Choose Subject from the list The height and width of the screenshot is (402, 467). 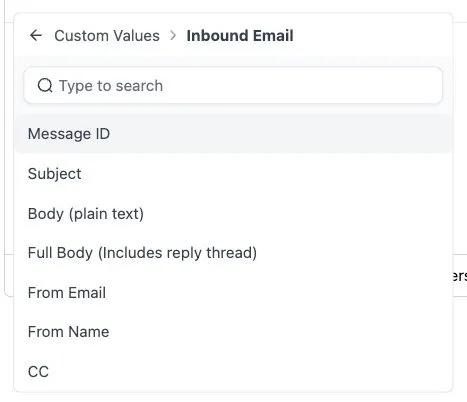coord(233,174)
